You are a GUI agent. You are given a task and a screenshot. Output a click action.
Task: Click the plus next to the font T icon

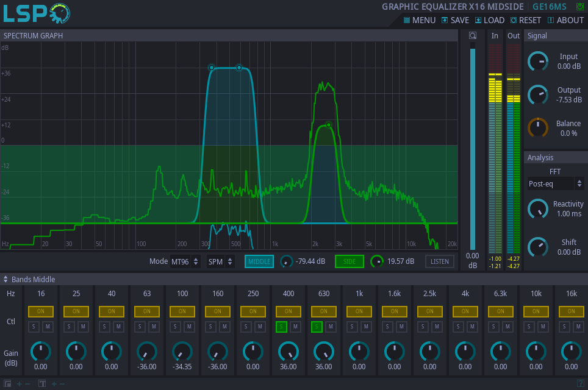click(x=54, y=384)
